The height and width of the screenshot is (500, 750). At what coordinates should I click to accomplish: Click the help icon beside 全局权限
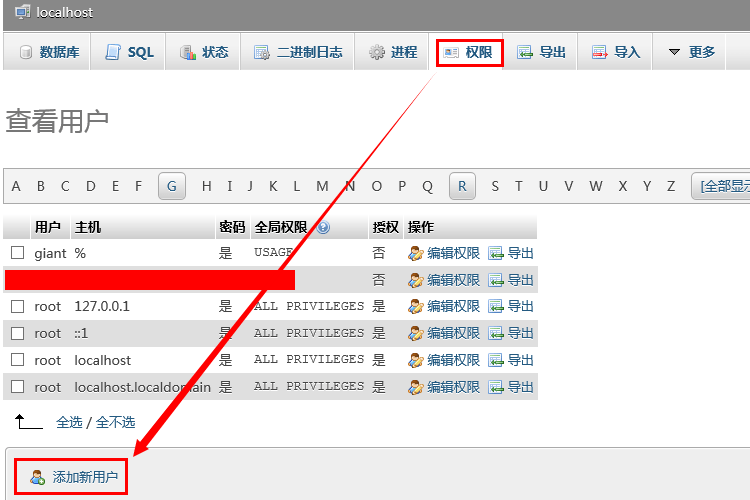(x=323, y=227)
